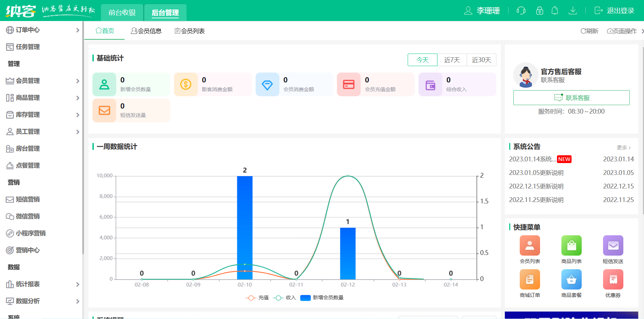The width and height of the screenshot is (644, 319).
Task: Open 会员列表 shortcut icon
Action: tap(530, 246)
